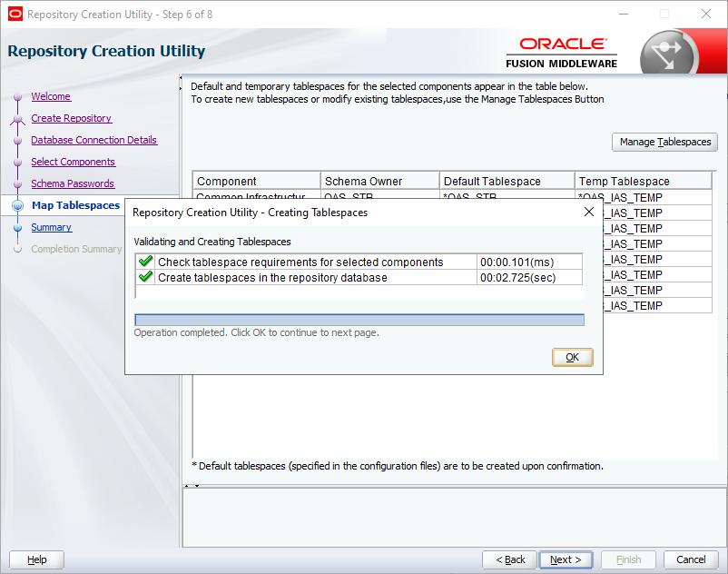The height and width of the screenshot is (574, 728).
Task: Open the Welcome step link
Action: pyautogui.click(x=51, y=96)
